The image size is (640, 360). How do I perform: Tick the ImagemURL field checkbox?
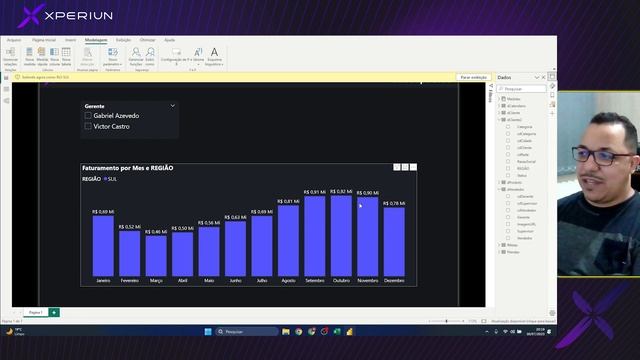[508, 224]
